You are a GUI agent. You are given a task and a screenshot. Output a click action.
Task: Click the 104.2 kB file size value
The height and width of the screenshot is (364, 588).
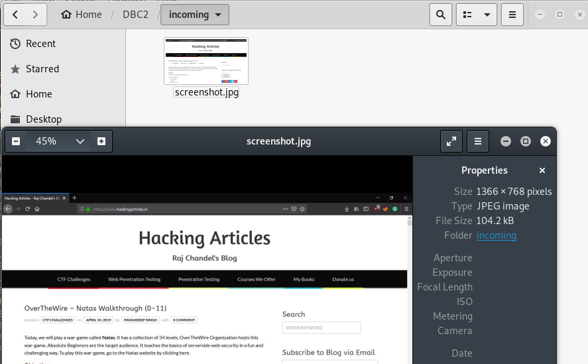495,221
